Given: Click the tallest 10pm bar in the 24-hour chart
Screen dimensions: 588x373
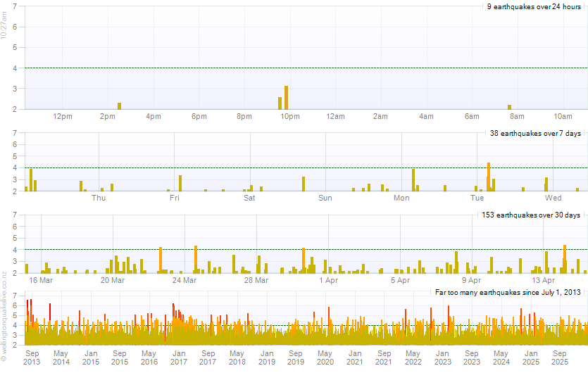Looking at the screenshot, I should [286, 98].
